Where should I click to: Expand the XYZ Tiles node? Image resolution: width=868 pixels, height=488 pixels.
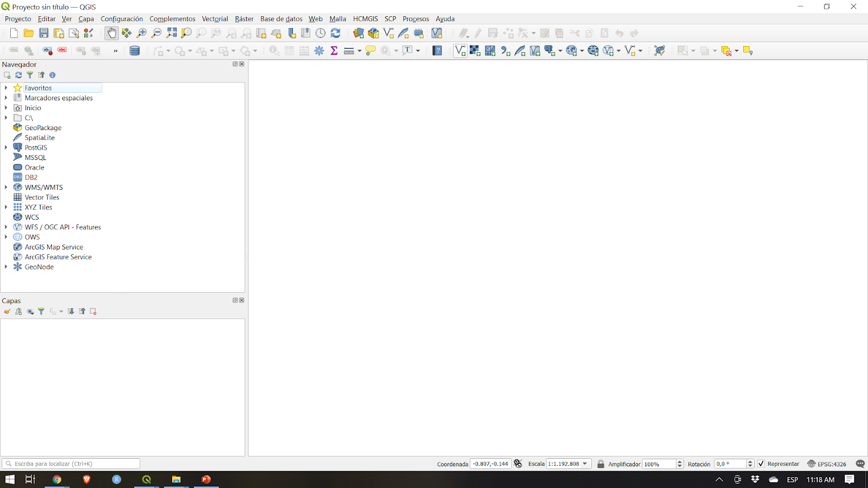6,207
